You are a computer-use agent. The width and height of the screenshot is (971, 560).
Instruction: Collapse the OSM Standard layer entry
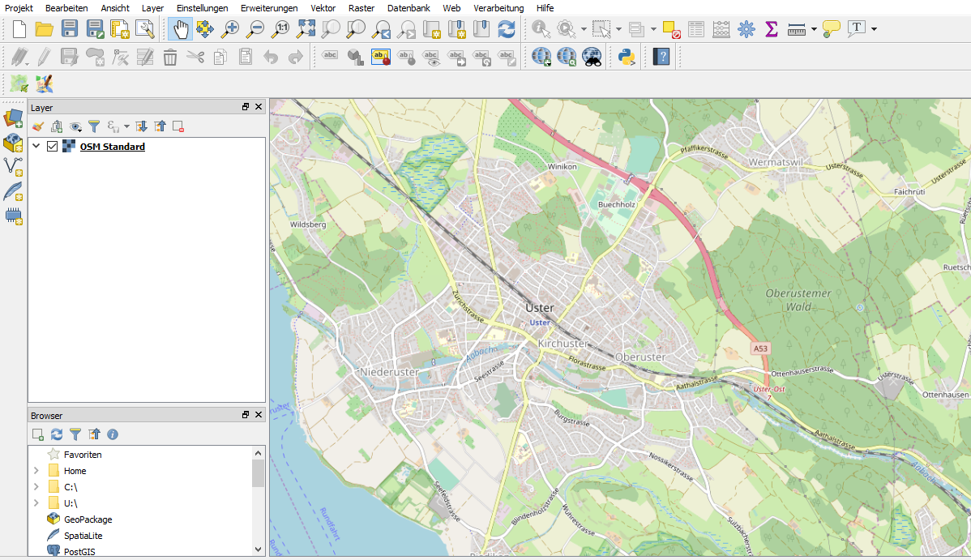35,147
